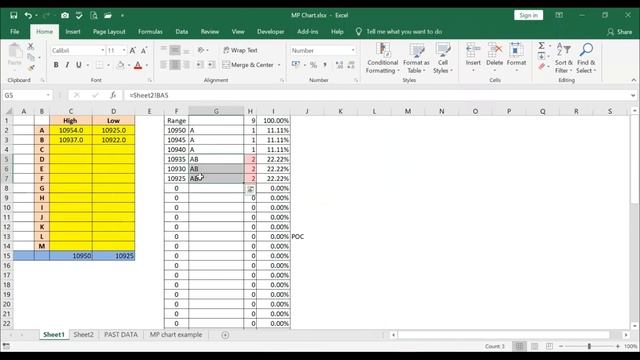The height and width of the screenshot is (360, 640).
Task: Click the Sign in button
Action: coord(529,16)
